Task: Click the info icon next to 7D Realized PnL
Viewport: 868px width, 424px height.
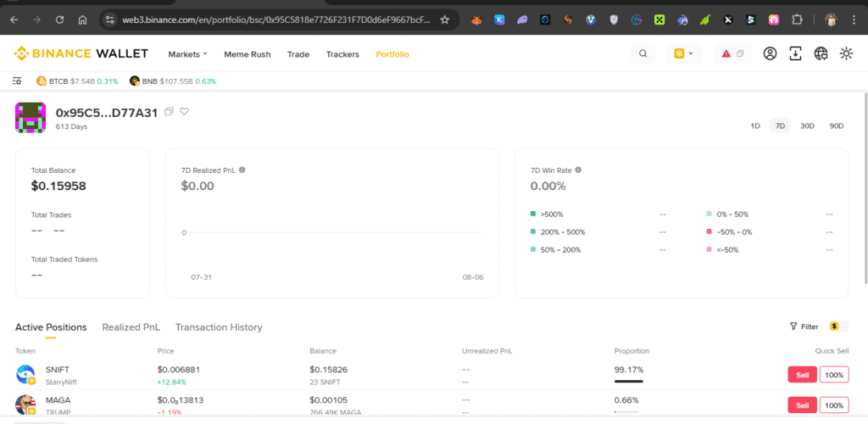Action: click(x=242, y=170)
